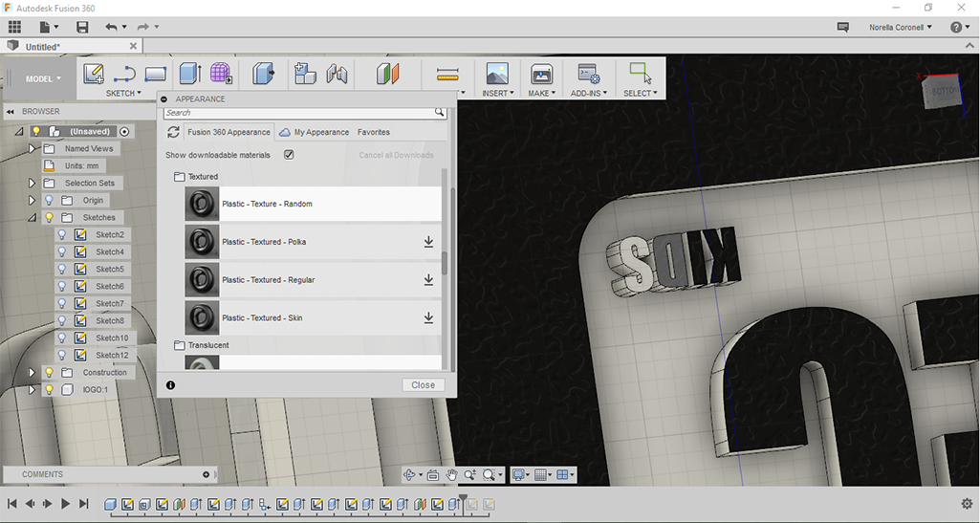
Task: Pick the Rectangle sketch tool
Action: 155,74
